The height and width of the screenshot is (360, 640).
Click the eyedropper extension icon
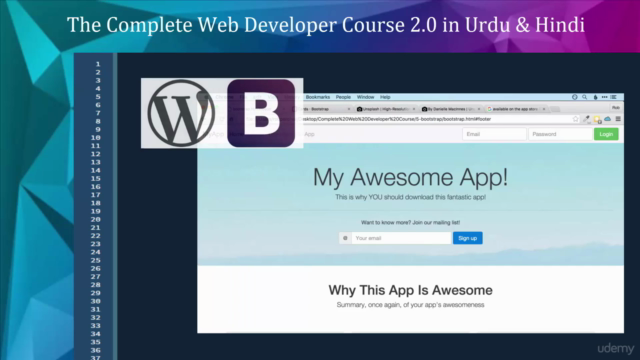click(x=587, y=119)
